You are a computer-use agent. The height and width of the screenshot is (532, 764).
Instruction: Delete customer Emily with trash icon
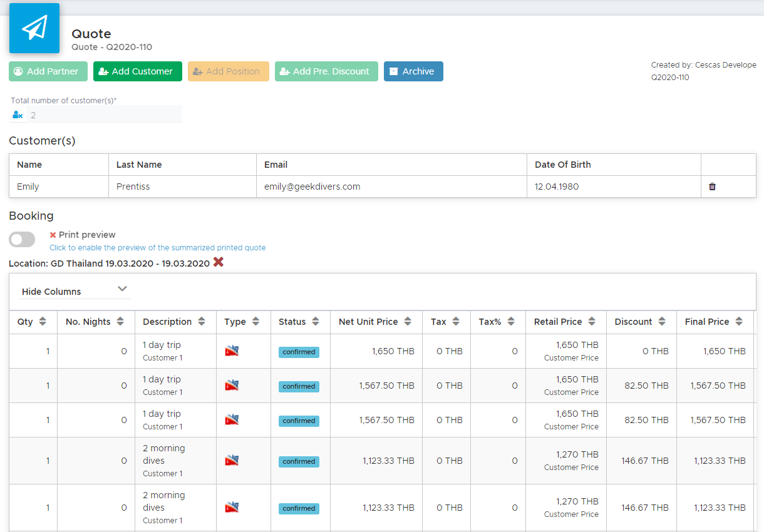tap(712, 187)
